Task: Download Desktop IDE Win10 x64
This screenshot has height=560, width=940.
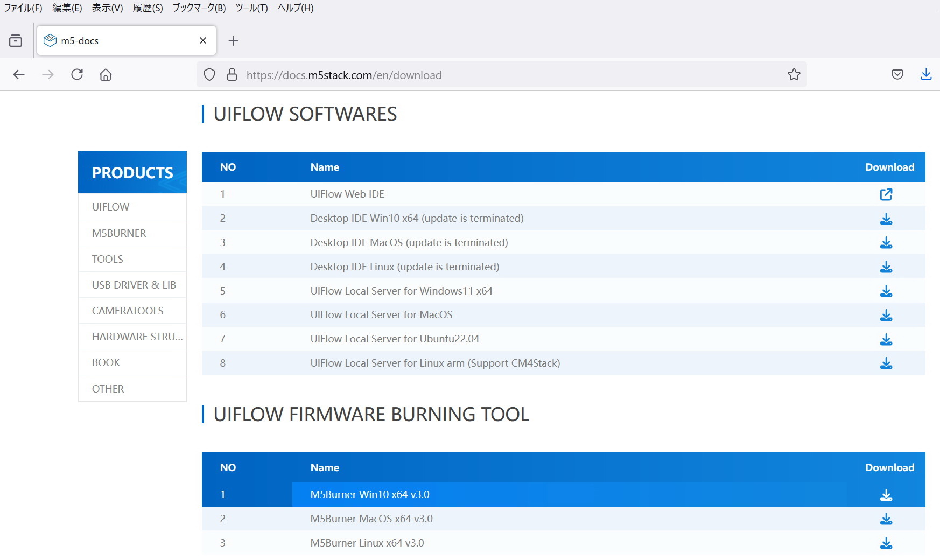Action: (x=886, y=219)
